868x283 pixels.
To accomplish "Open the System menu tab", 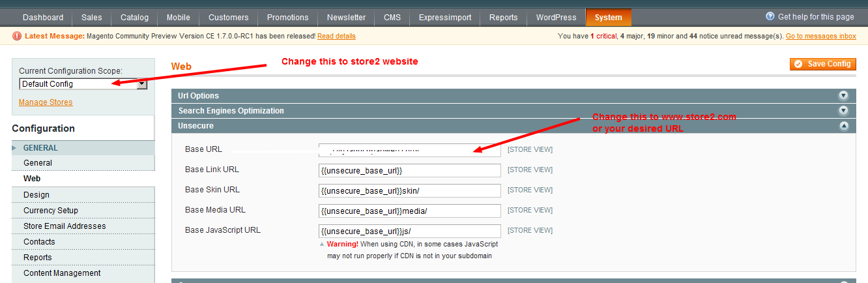I will (608, 18).
